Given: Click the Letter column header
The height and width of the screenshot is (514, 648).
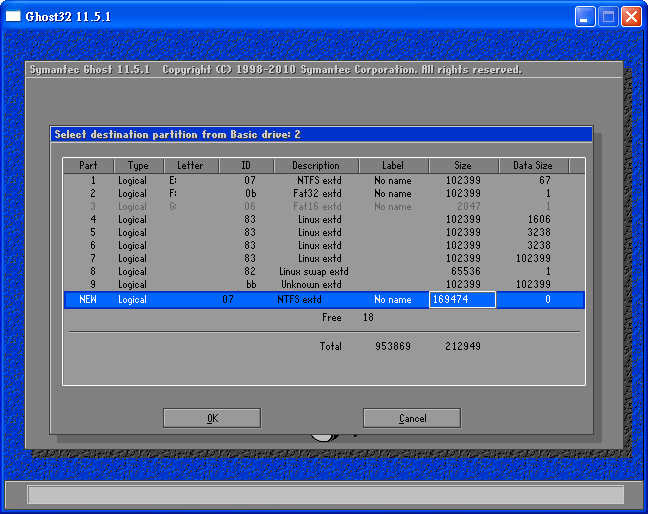Looking at the screenshot, I should [x=191, y=166].
